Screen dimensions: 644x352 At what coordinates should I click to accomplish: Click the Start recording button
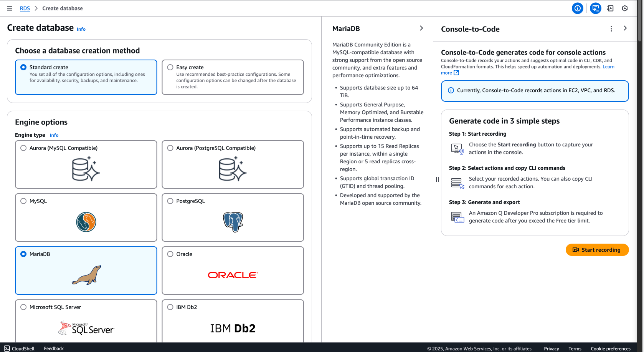point(597,250)
